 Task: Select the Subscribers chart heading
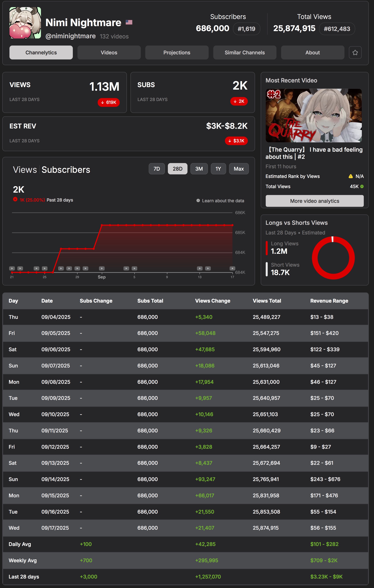coord(66,170)
